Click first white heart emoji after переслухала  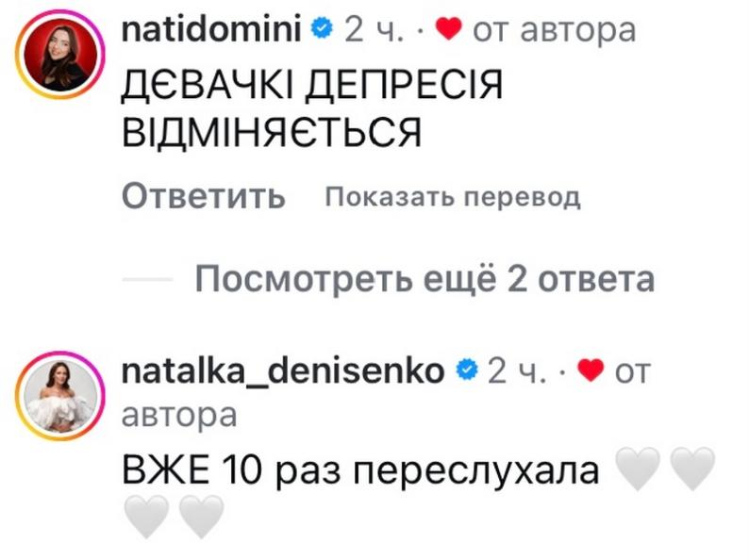coord(635,469)
